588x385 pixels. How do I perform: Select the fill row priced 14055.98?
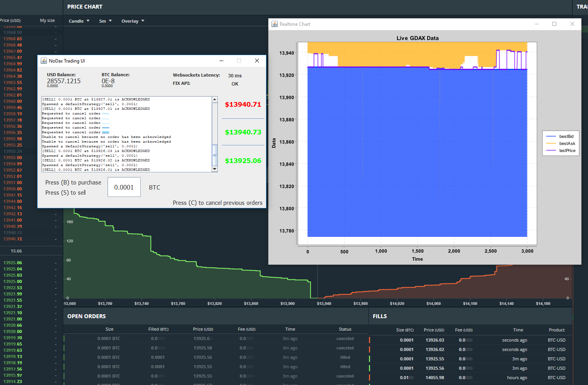pos(470,378)
